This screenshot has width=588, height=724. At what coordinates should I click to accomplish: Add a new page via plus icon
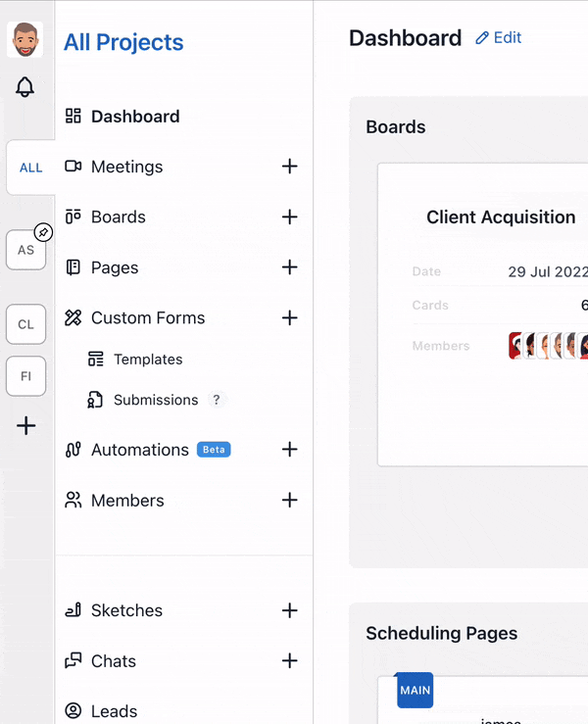[289, 267]
